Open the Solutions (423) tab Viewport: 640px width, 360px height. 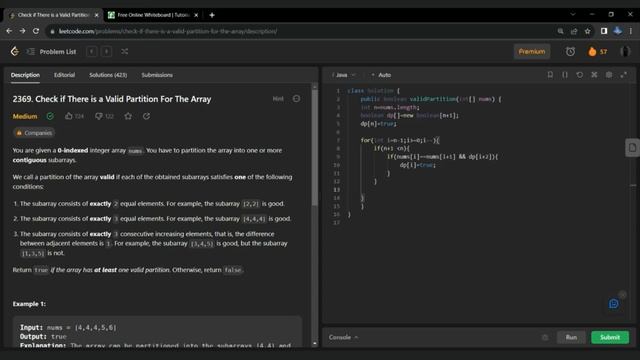108,75
